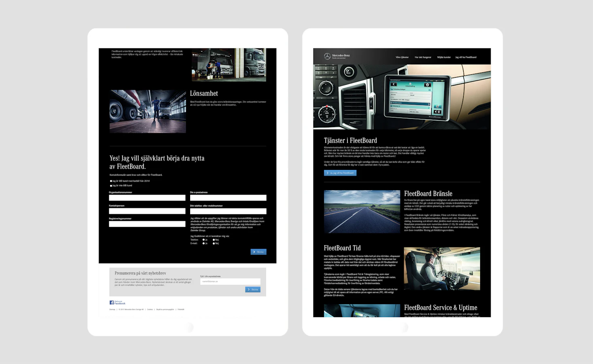Choose "Ja" for E-mail contact
The image size is (593, 364).
203,243
